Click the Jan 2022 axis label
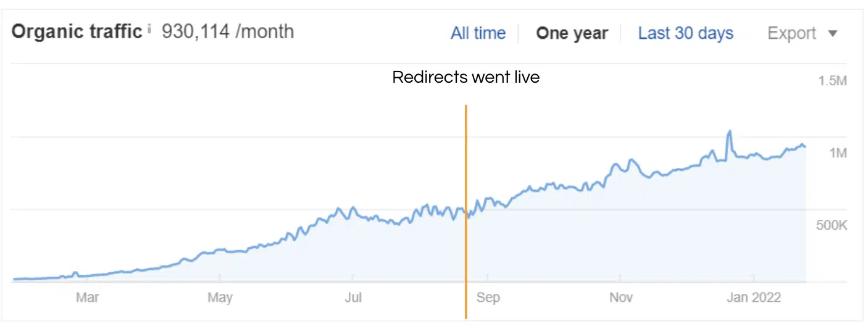This screenshot has height=326, width=868. point(754,298)
